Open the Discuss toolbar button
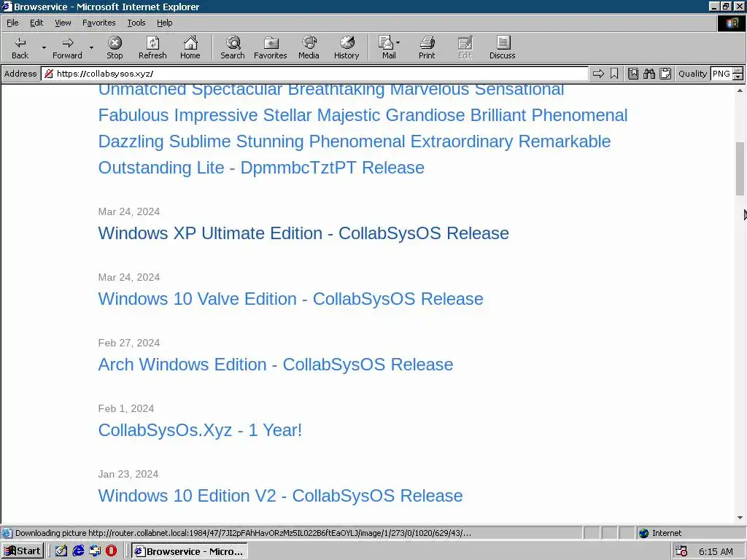 (502, 47)
